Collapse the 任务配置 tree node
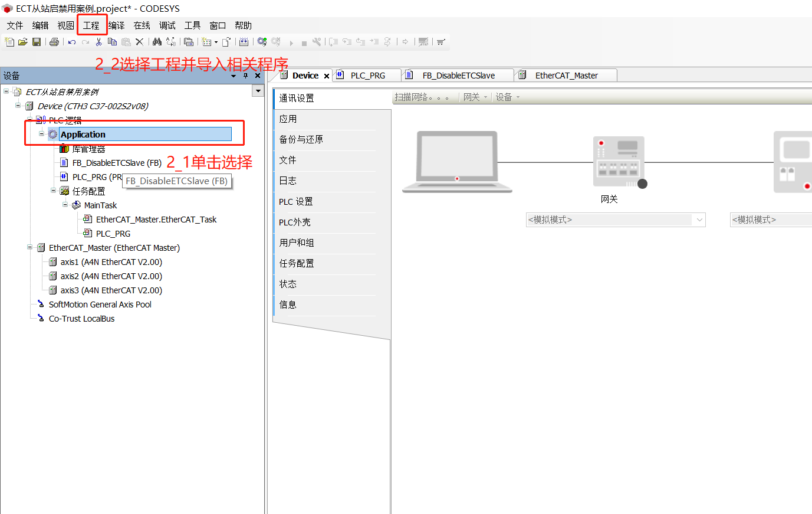Screen dimensions: 812x514 [x=53, y=191]
